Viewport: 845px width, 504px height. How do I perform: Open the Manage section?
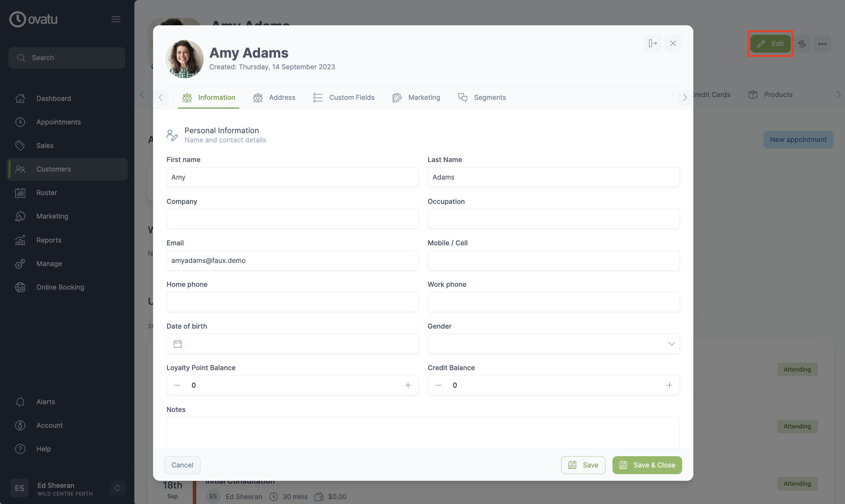click(x=50, y=264)
